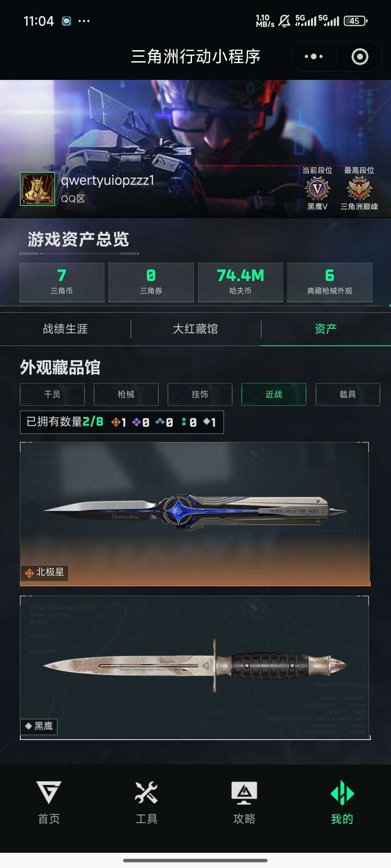
Task: Select the 近战 category filter
Action: [274, 394]
